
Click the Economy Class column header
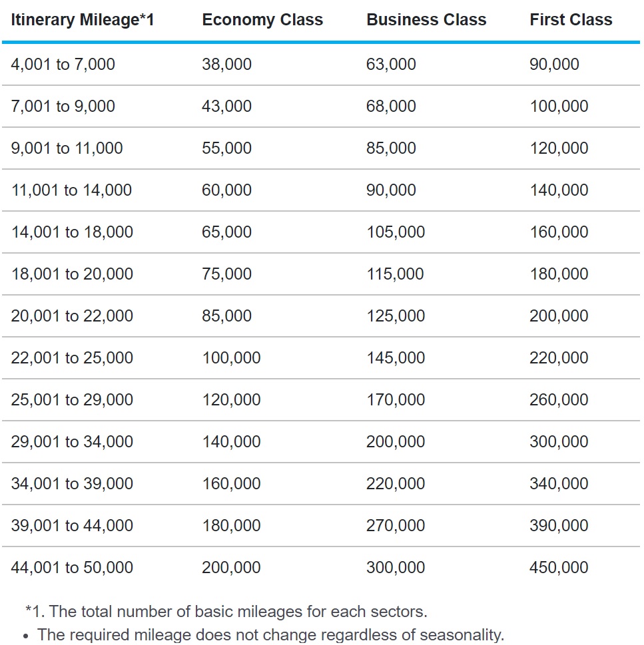click(262, 20)
